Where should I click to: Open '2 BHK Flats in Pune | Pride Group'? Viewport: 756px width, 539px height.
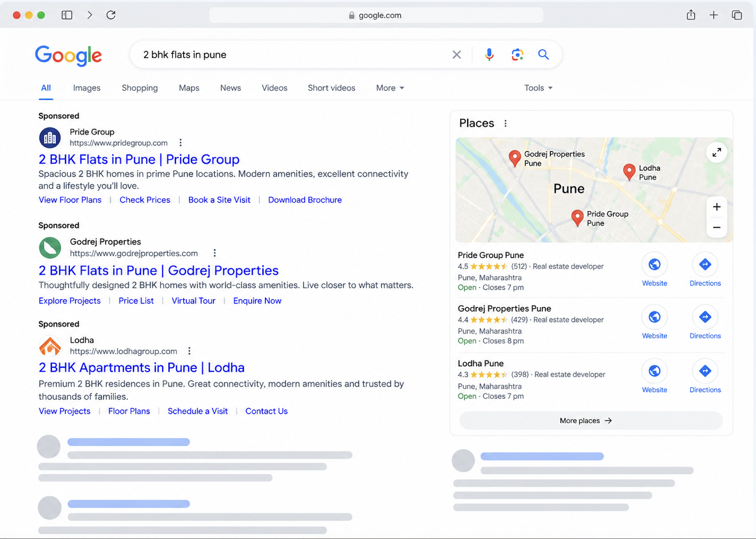(139, 159)
